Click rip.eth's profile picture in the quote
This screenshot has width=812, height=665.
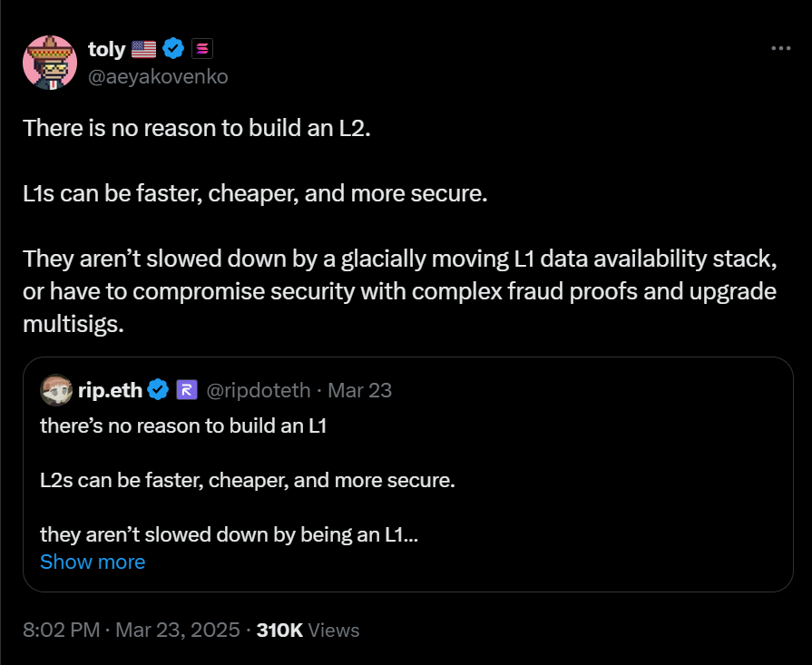(57, 390)
